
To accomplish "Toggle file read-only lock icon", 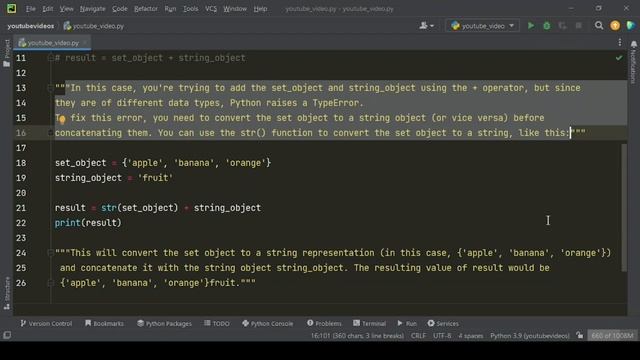I will [580, 336].
